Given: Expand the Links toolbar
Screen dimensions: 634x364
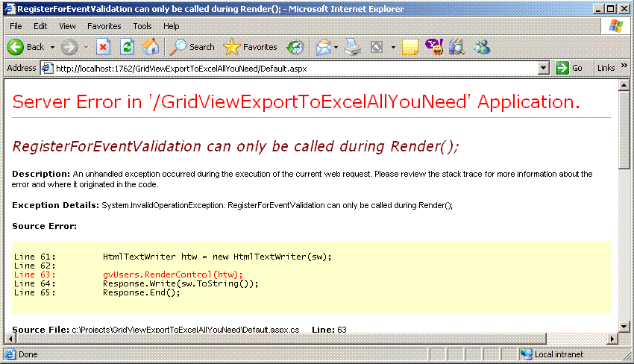Looking at the screenshot, I should tap(606, 68).
